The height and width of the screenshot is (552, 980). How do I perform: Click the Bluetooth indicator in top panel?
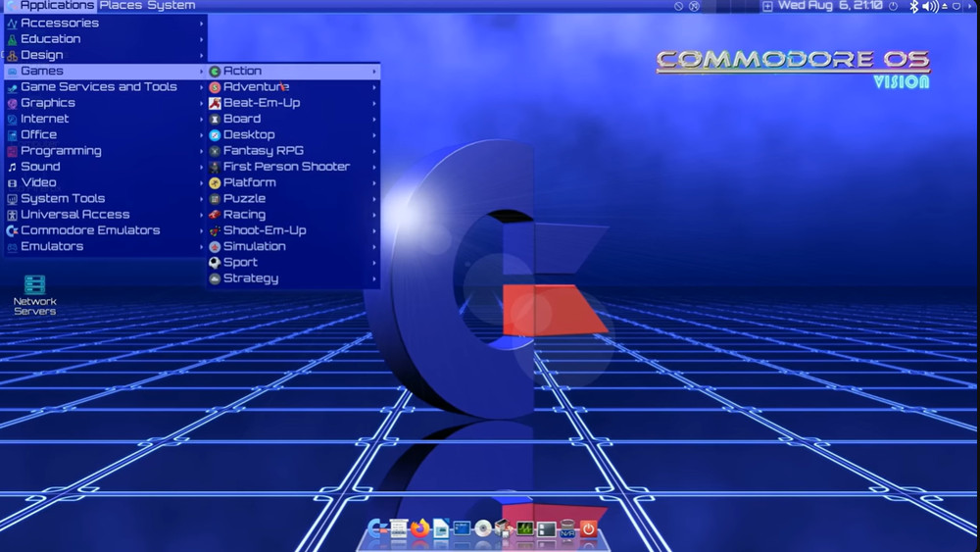click(913, 6)
